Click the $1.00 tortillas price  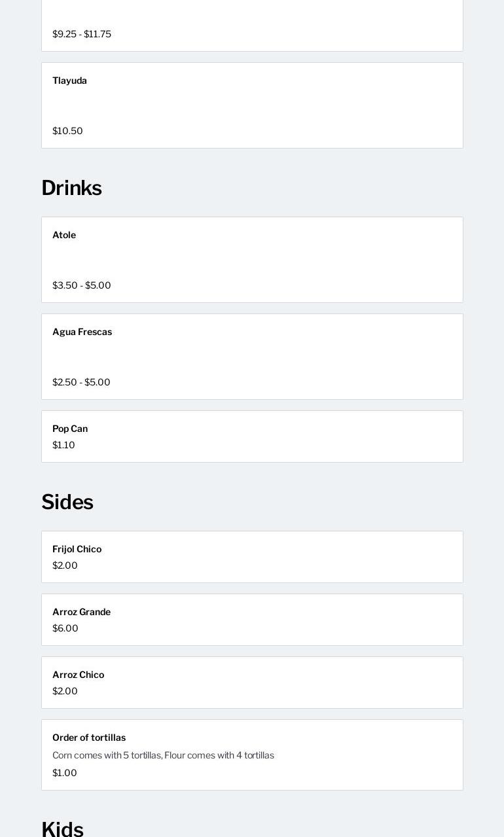65,773
